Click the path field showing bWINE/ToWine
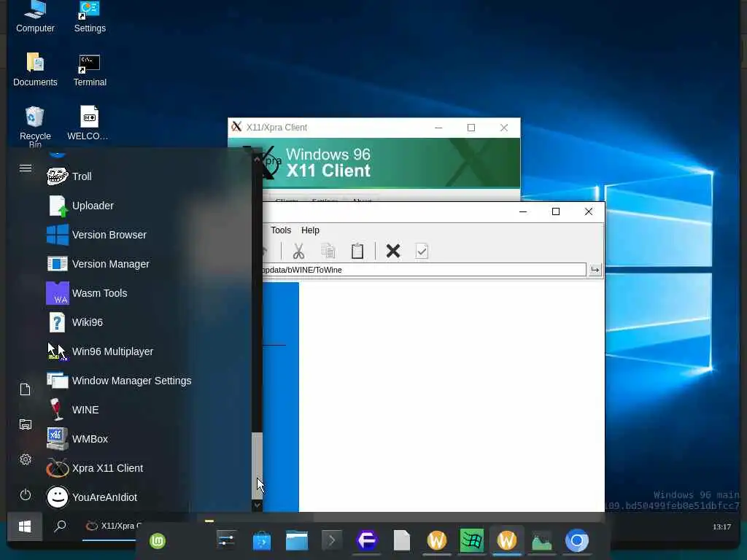The image size is (747, 560). (x=424, y=270)
